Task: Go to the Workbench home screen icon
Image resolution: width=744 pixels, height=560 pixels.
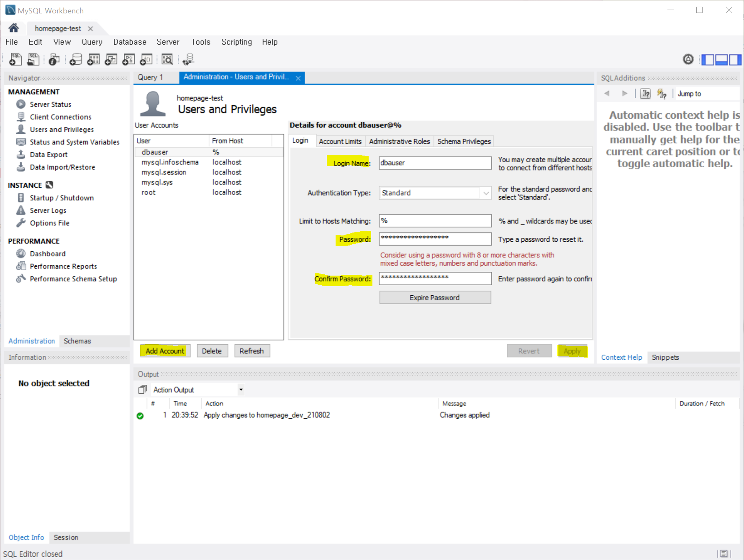Action: [13, 28]
